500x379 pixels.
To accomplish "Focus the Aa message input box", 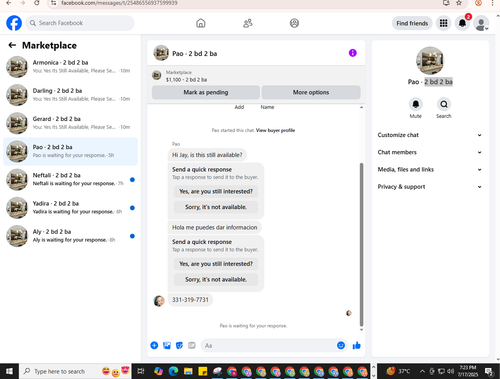I will click(268, 346).
